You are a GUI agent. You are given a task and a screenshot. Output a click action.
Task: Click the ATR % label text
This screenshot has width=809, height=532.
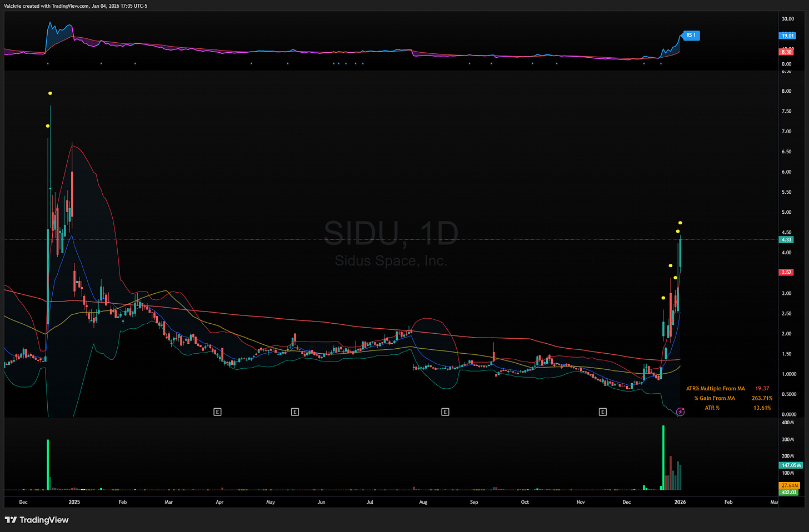(712, 408)
